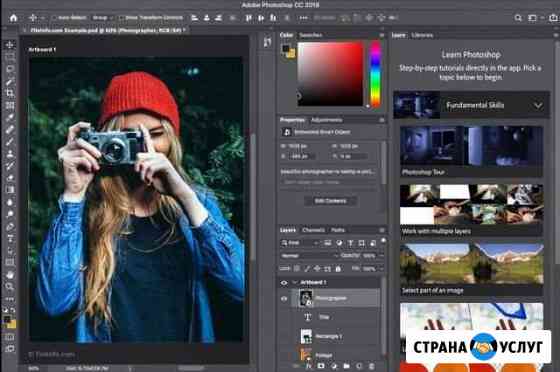The height and width of the screenshot is (372, 560).
Task: Select the Title text layer
Action: click(x=336, y=317)
